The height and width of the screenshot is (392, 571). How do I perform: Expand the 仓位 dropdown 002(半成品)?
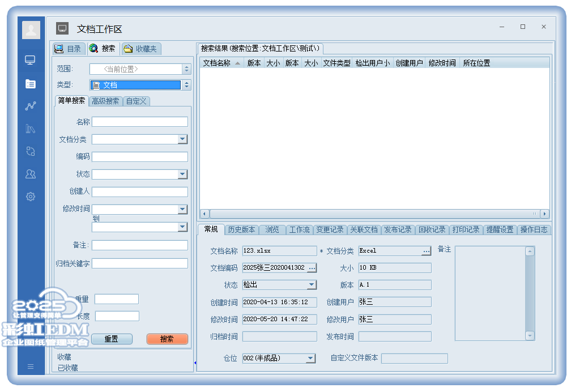310,358
